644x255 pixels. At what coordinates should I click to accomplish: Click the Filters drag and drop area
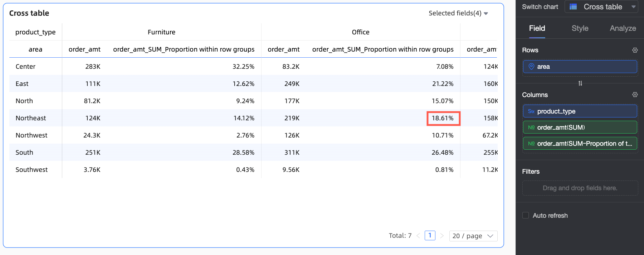580,188
